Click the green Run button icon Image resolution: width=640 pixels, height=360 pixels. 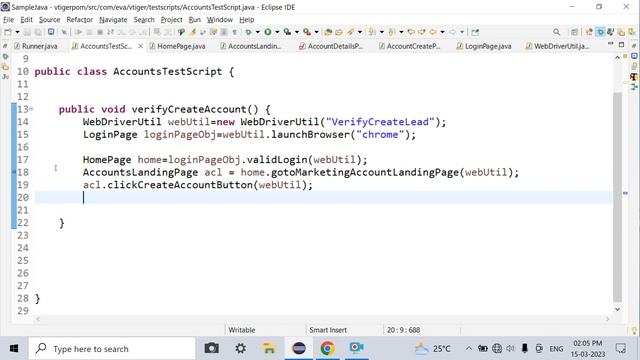point(268,32)
